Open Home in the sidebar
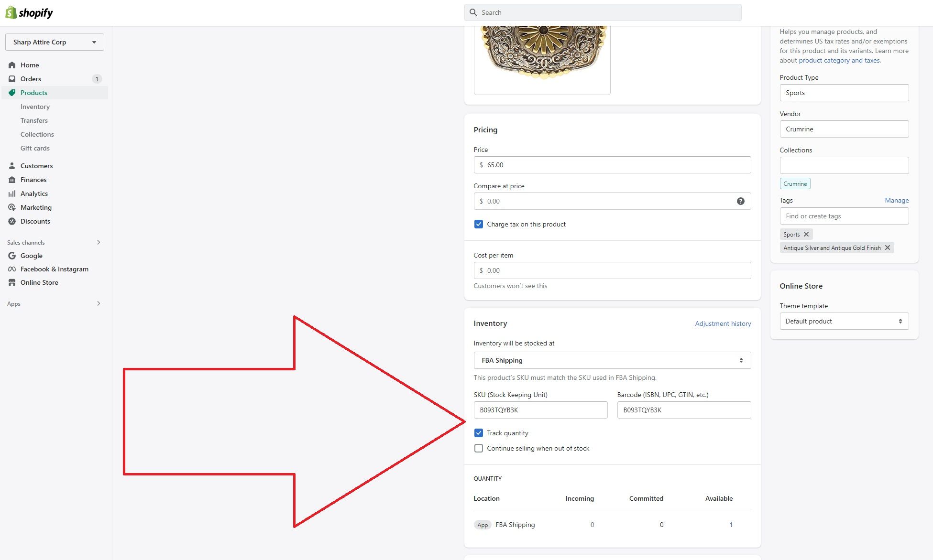Image resolution: width=933 pixels, height=560 pixels. [30, 65]
